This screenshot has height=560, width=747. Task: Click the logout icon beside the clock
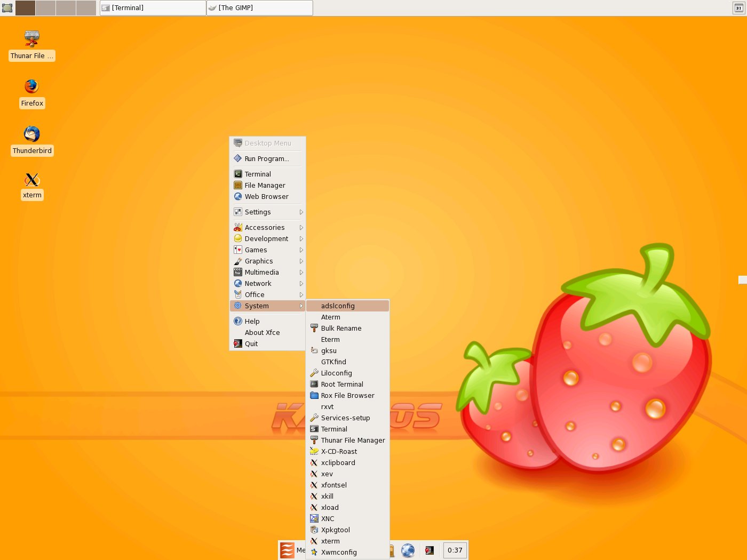point(430,550)
